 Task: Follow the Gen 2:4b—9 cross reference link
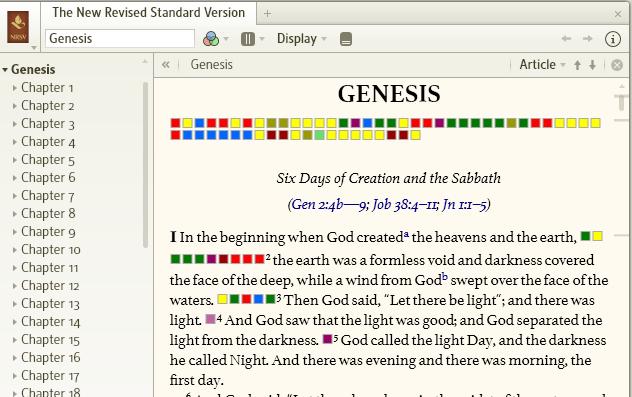329,204
